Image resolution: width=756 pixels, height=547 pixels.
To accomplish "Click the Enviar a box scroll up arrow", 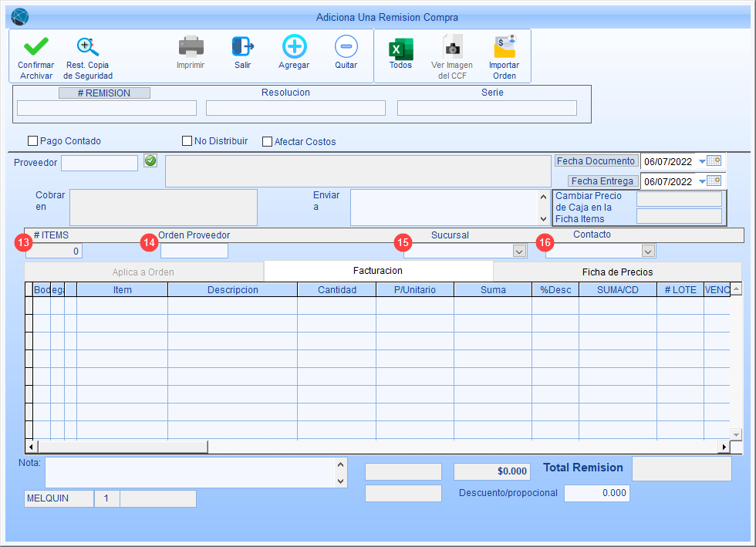I will point(543,197).
